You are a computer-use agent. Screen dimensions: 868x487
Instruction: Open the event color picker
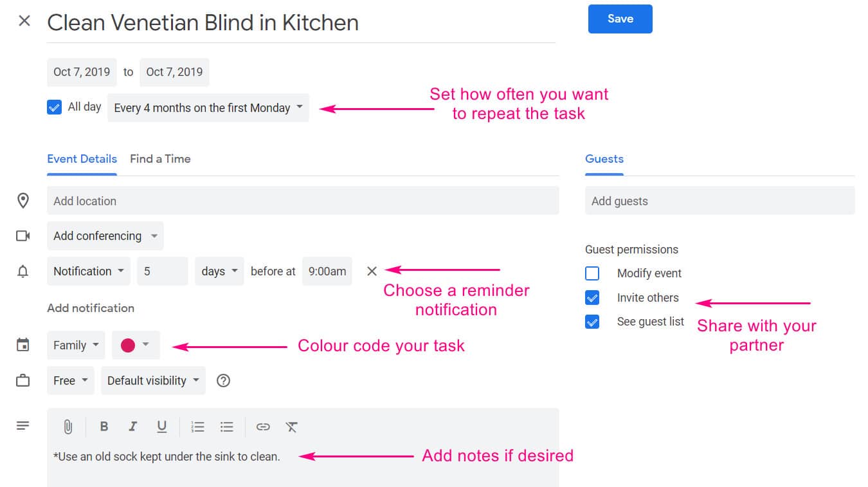[135, 345]
